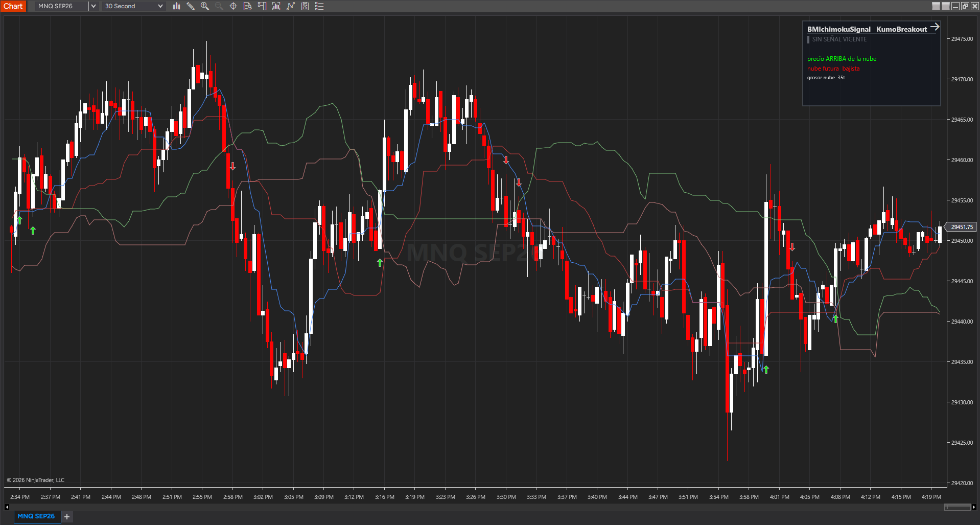Open the Data Series dialog icon
This screenshot has height=525, width=980.
[276, 6]
